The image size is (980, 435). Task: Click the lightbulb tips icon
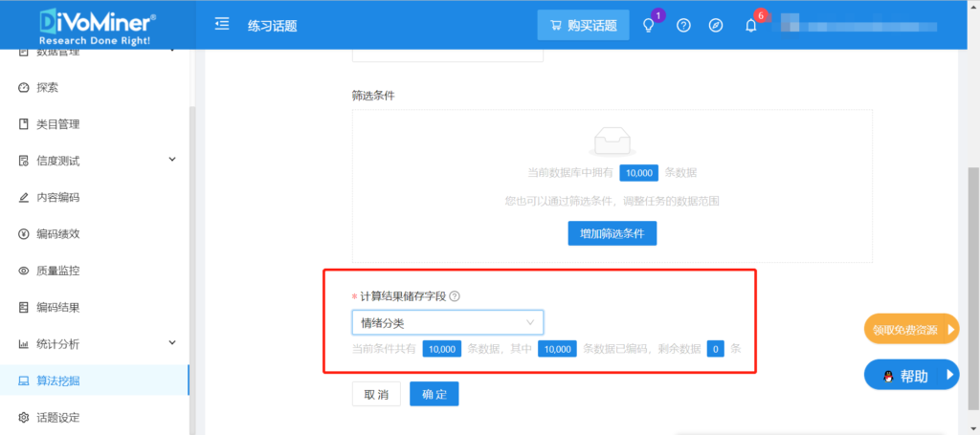pos(649,26)
